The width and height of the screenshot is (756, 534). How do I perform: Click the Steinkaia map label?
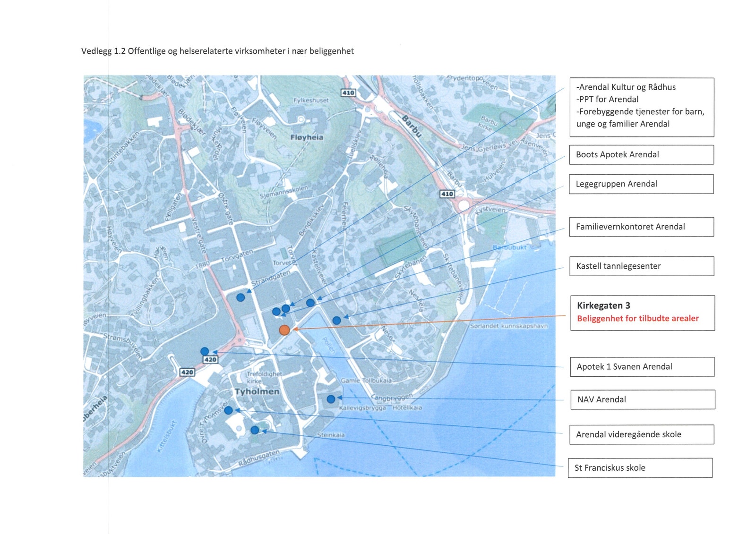click(331, 435)
